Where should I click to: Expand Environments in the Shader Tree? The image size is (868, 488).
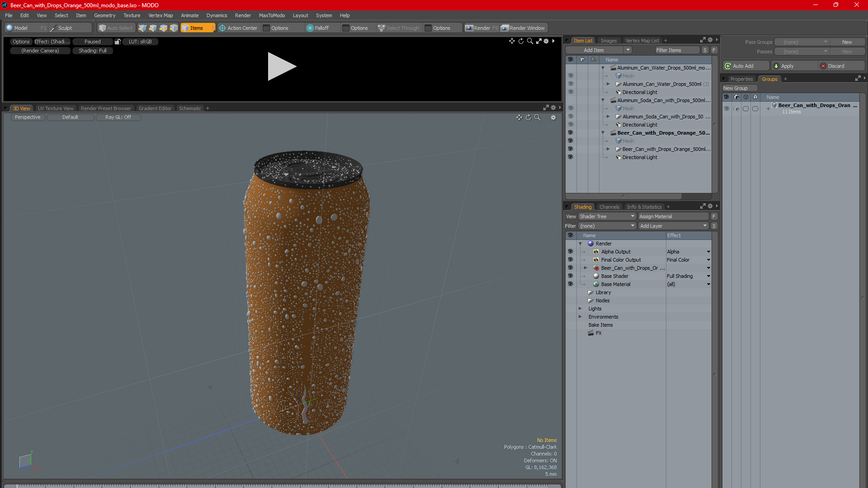tap(580, 317)
